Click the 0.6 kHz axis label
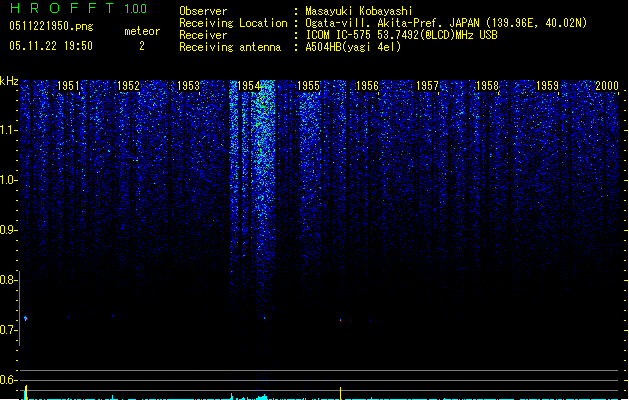 tap(8, 380)
